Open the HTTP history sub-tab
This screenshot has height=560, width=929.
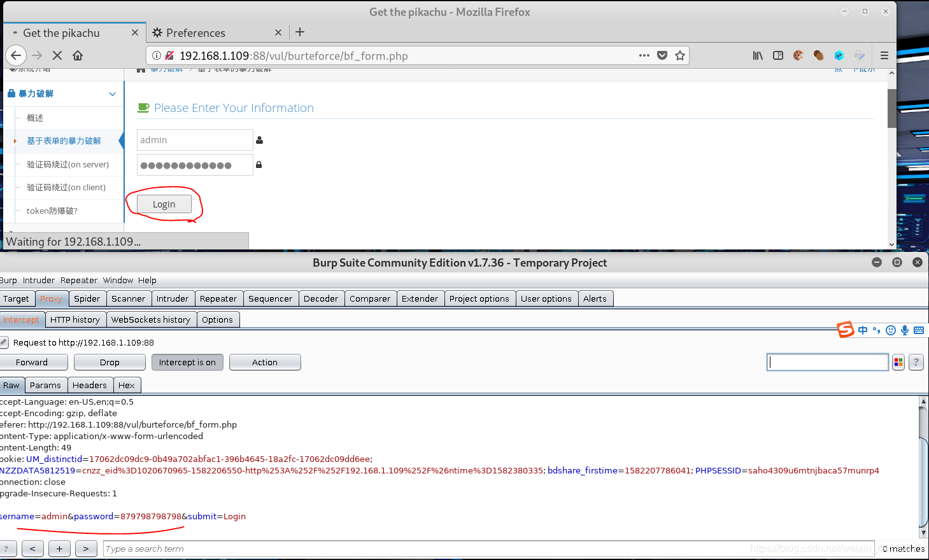click(75, 319)
